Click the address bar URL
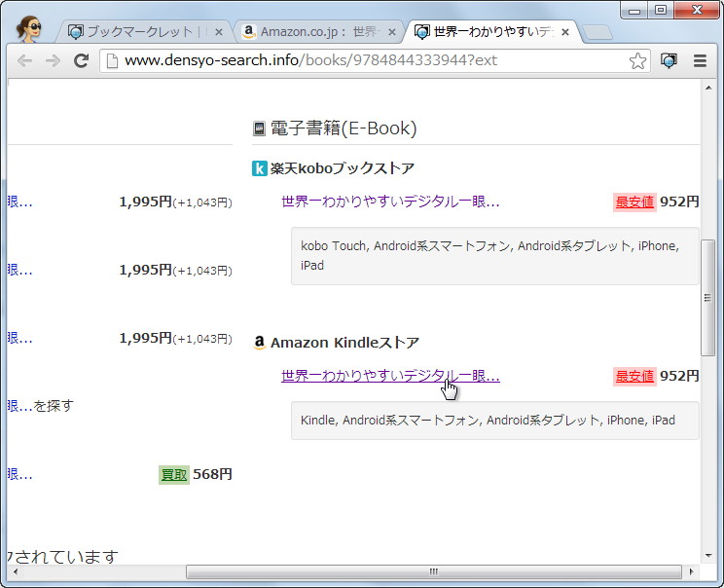This screenshot has height=588, width=724. pyautogui.click(x=310, y=60)
